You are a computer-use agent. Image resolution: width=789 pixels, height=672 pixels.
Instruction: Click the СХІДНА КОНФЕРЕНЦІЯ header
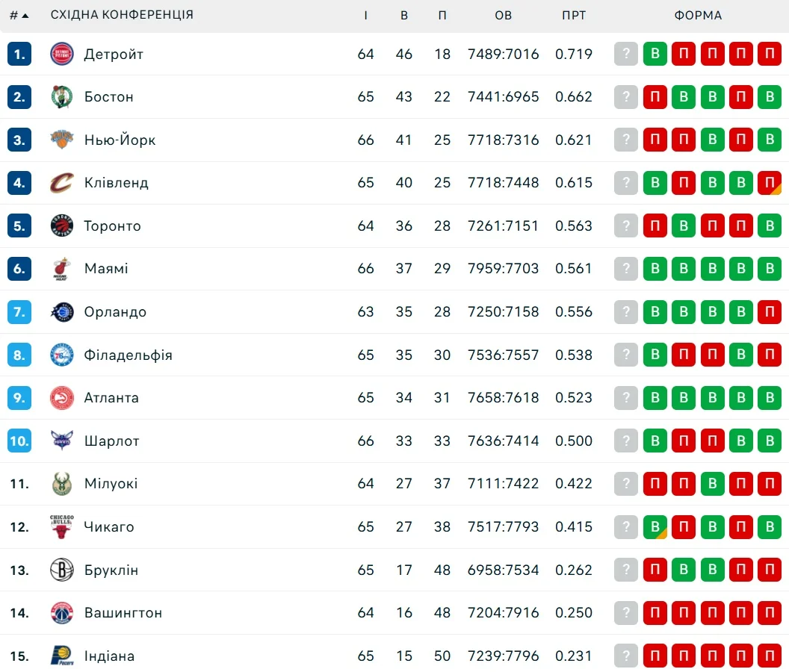(122, 15)
